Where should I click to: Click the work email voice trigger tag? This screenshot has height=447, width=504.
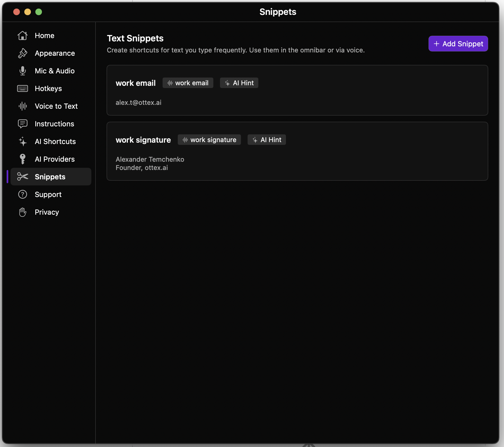(x=188, y=83)
